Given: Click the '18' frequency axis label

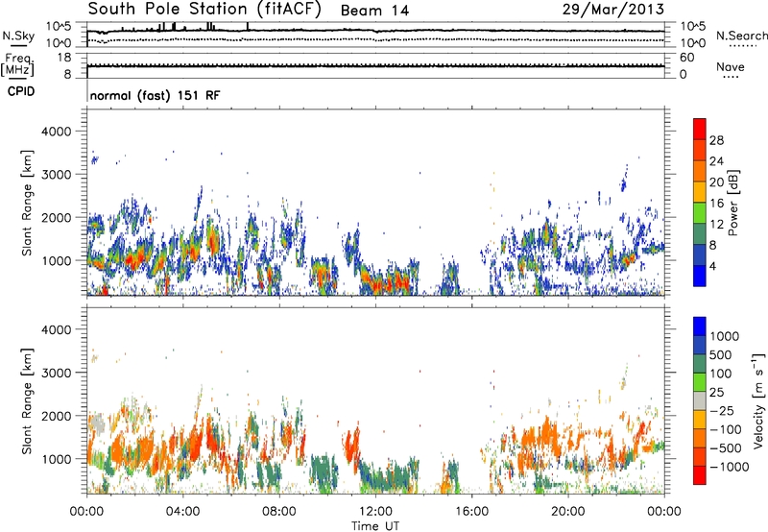Looking at the screenshot, I should tap(64, 58).
